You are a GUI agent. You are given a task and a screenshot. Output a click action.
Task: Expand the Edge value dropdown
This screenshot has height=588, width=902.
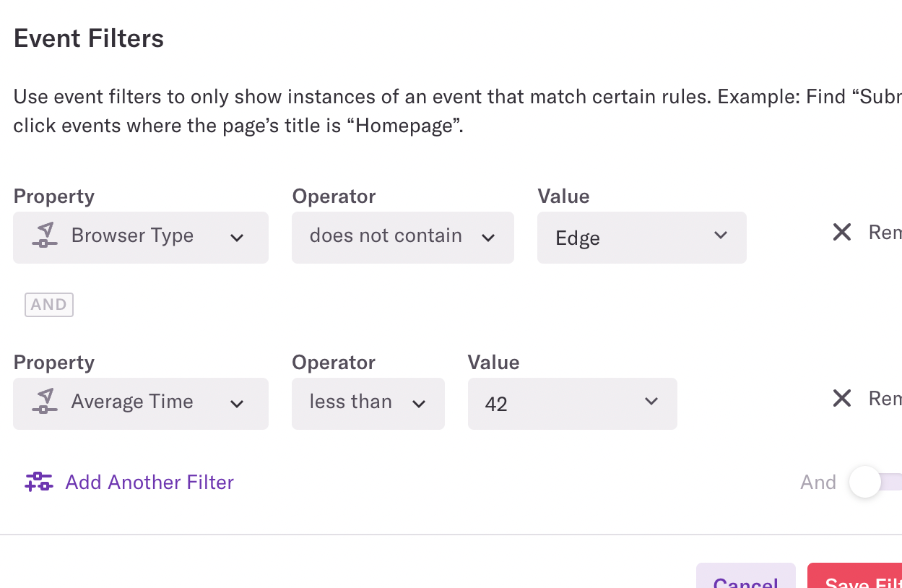641,237
